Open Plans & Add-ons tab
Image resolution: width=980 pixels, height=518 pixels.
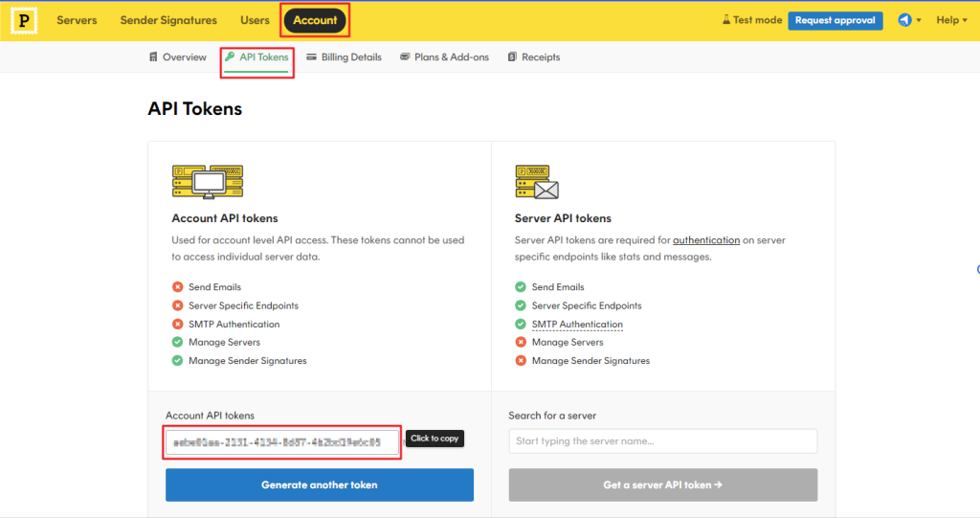click(x=444, y=56)
